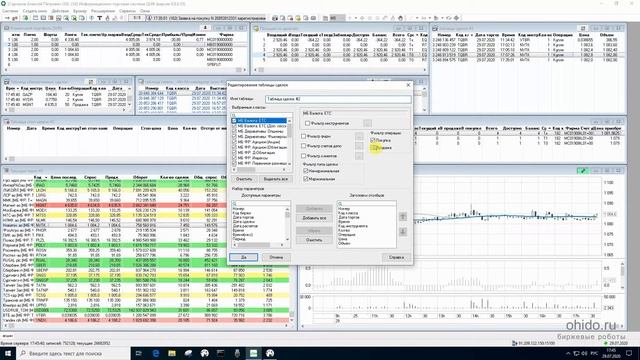
Task: Click Windows taskbar search box
Action: pos(73,353)
